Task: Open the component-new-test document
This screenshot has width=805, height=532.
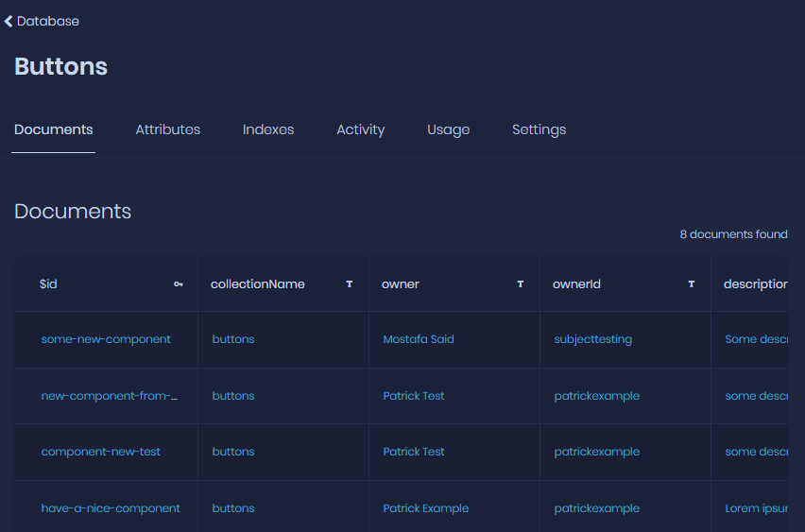Action: pyautogui.click(x=100, y=452)
